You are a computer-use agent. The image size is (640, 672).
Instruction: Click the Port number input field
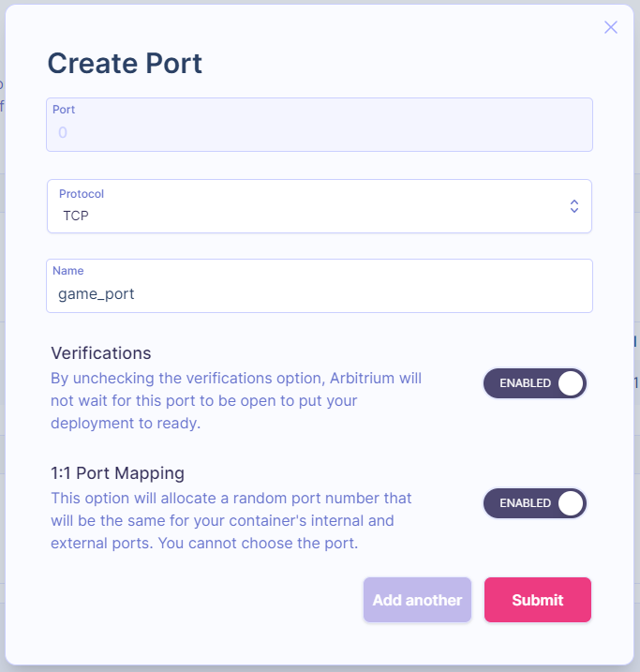click(x=319, y=132)
